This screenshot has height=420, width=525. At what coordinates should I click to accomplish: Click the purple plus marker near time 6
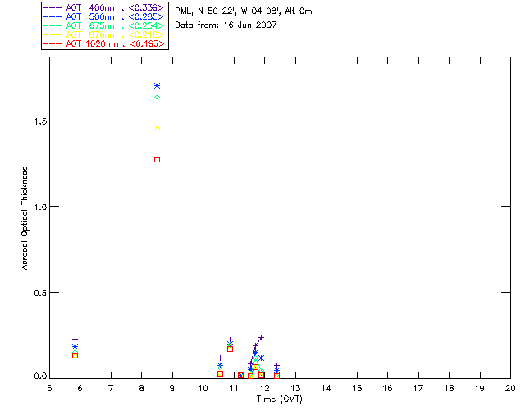point(75,340)
